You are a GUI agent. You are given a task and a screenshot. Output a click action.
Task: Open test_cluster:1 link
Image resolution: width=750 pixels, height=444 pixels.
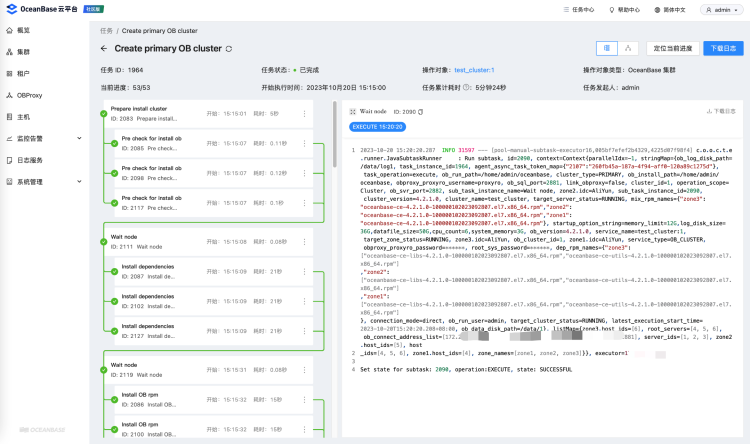pyautogui.click(x=474, y=70)
